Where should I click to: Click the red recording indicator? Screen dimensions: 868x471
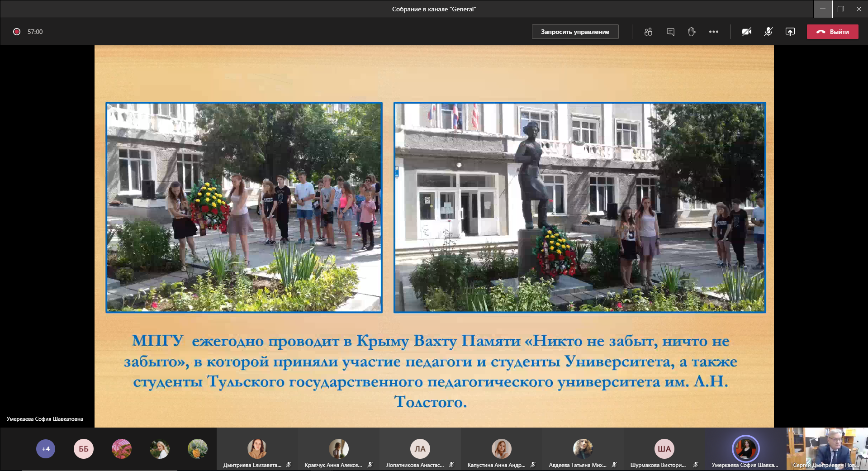coord(17,32)
